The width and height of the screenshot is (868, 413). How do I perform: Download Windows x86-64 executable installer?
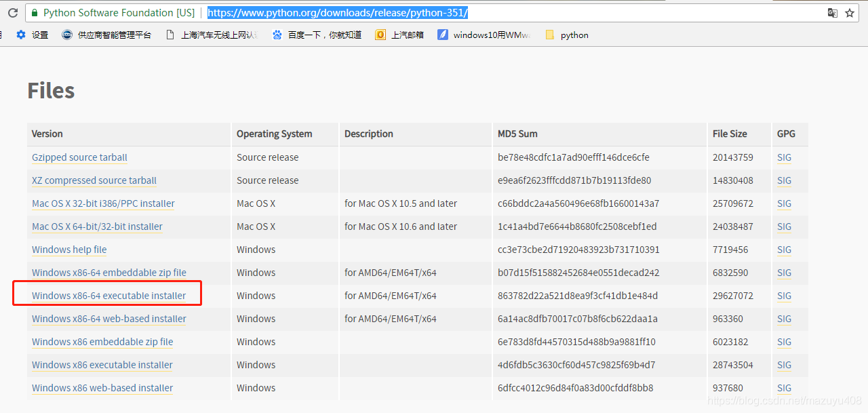pyautogui.click(x=108, y=296)
